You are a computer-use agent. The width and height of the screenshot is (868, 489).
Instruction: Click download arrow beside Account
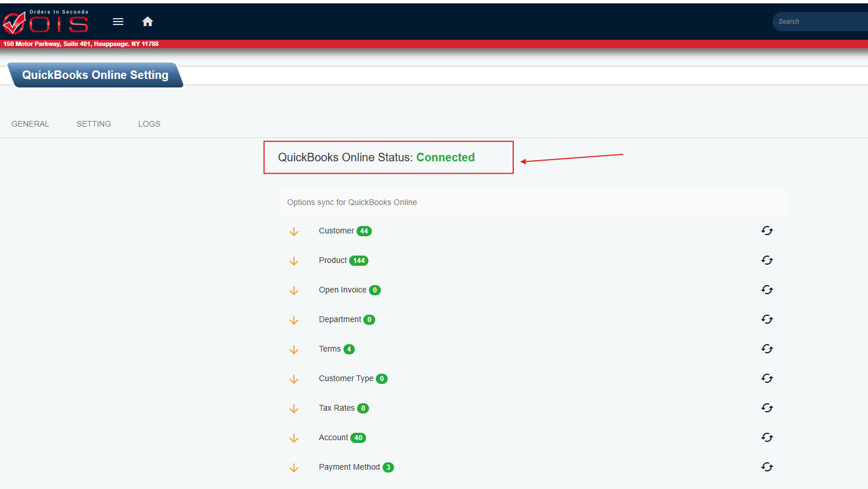(x=293, y=438)
